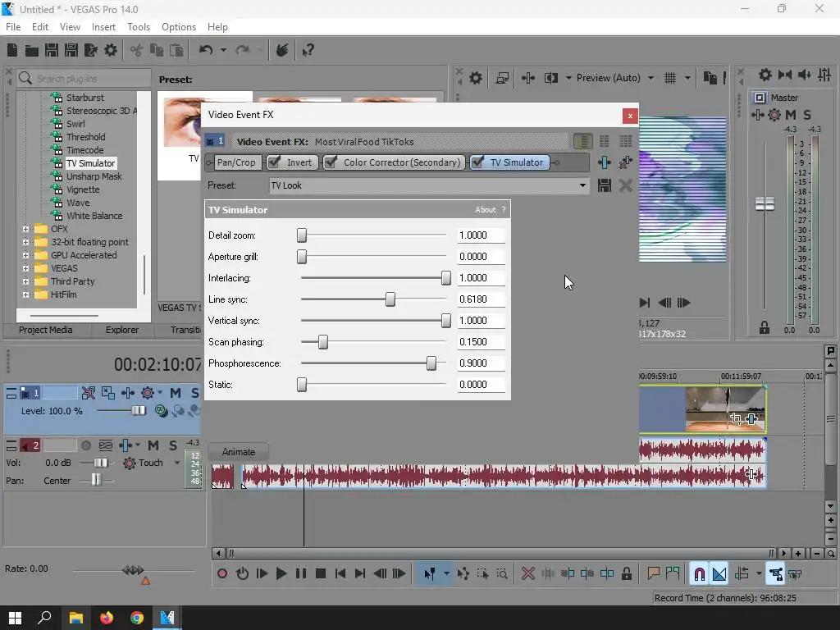Screen dimensions: 840x630
Task: Open the Tools menu
Action: point(138,27)
